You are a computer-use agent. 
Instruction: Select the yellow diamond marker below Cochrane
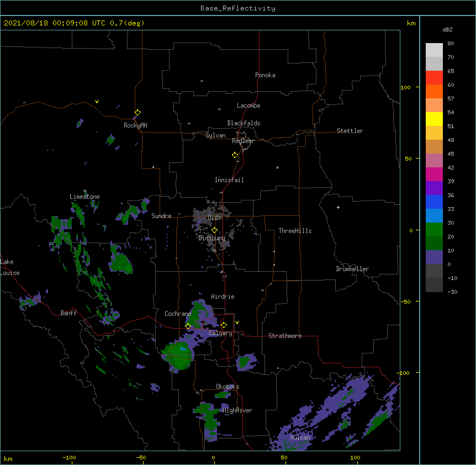(188, 326)
